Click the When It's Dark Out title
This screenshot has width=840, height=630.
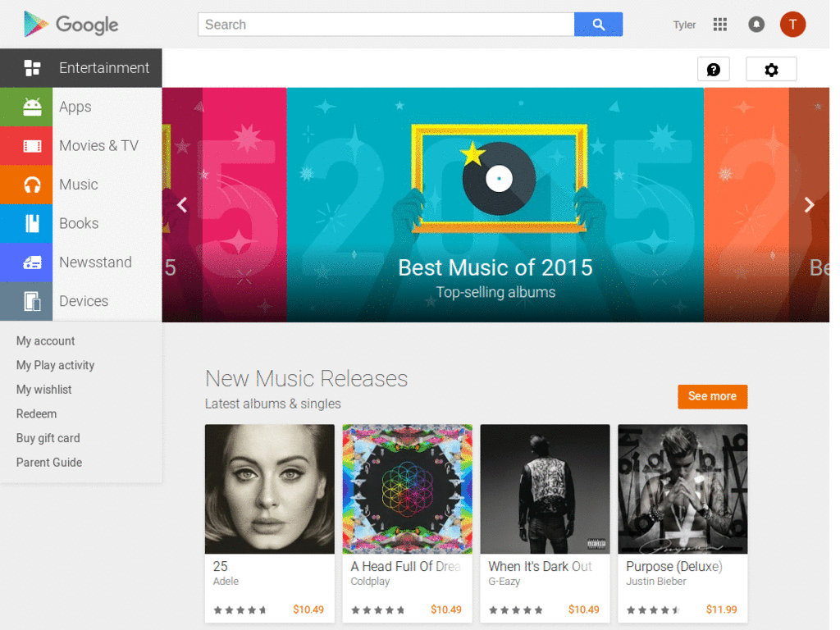tap(540, 566)
